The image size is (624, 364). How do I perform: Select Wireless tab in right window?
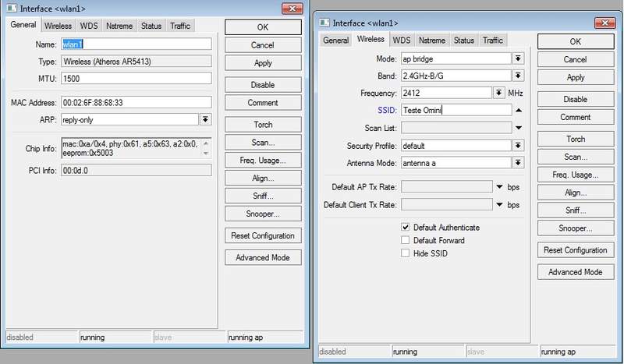coord(370,39)
